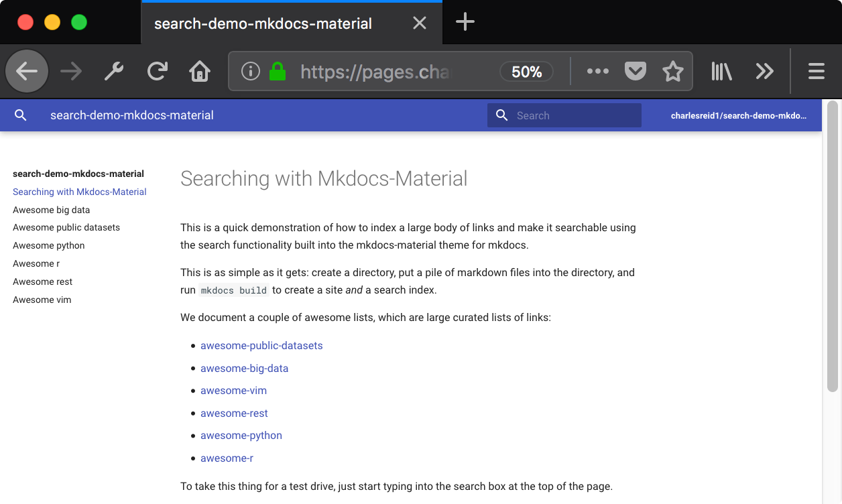
Task: Bookmark this page with star icon
Action: [672, 71]
